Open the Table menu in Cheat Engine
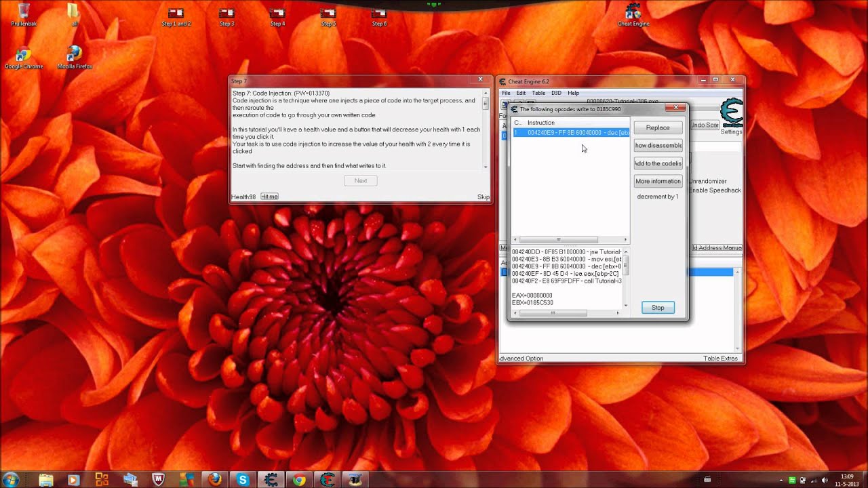Viewport: 868px width, 488px height. pos(538,93)
